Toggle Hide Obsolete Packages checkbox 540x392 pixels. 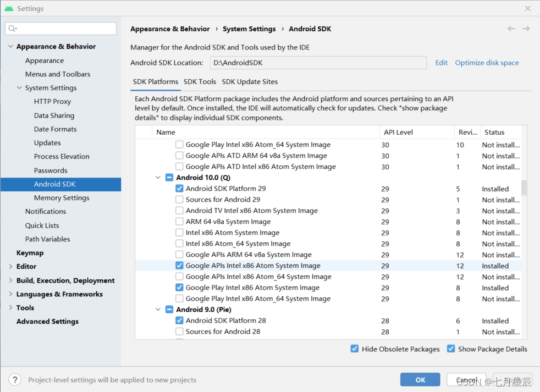(355, 349)
